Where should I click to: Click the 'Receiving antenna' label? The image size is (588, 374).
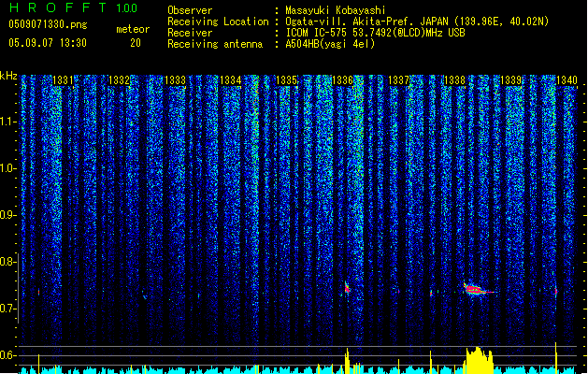click(x=215, y=44)
